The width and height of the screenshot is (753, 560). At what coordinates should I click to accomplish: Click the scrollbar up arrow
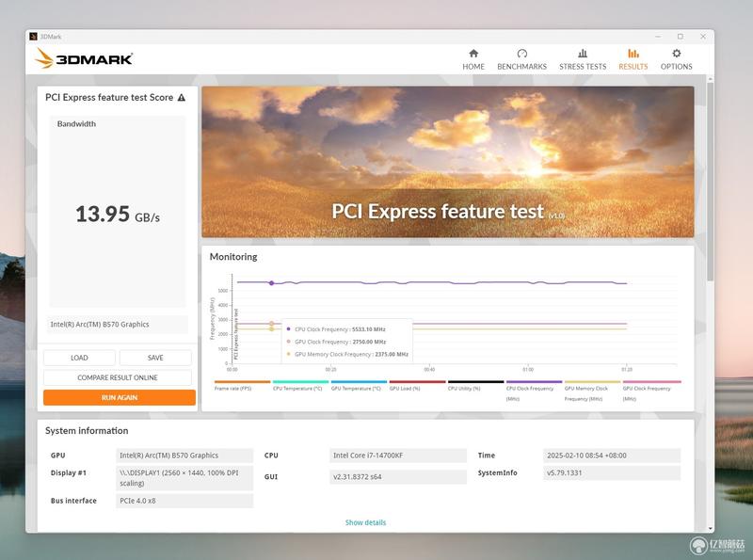tap(711, 79)
